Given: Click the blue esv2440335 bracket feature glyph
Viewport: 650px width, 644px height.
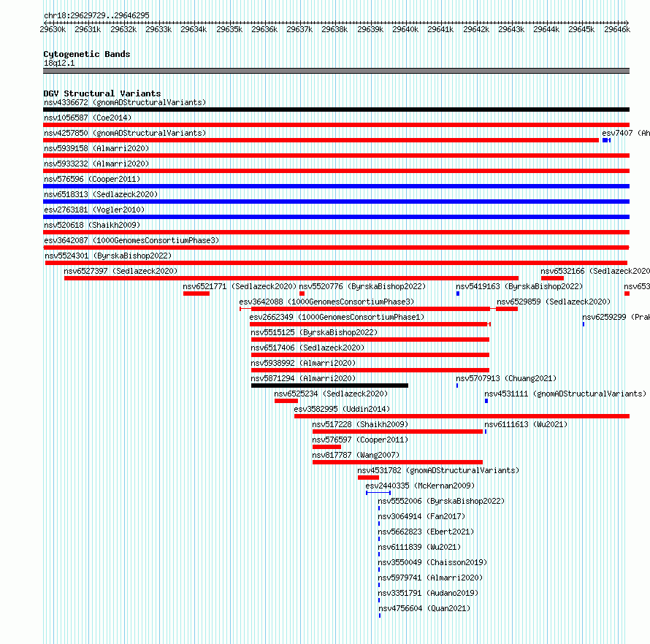Looking at the screenshot, I should (x=378, y=493).
